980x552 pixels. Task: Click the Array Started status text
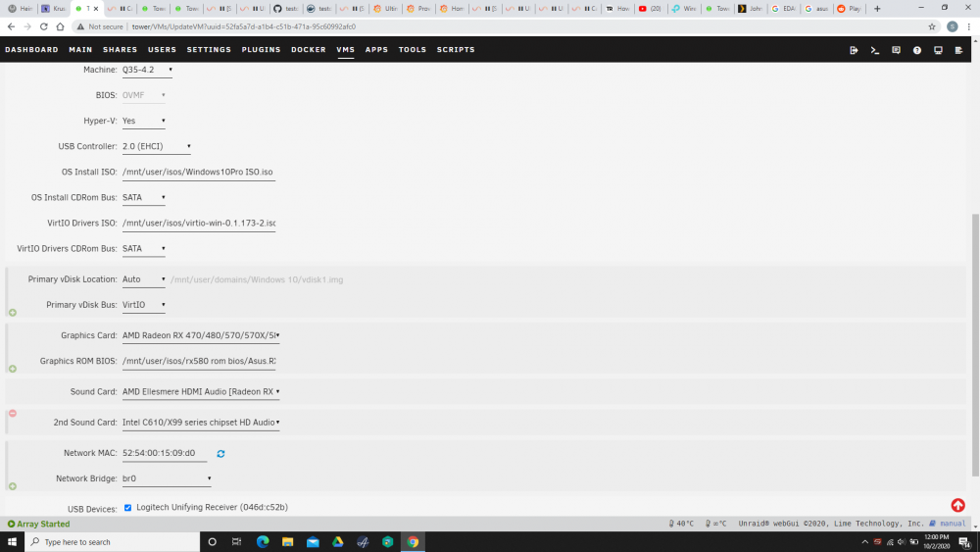pos(39,524)
